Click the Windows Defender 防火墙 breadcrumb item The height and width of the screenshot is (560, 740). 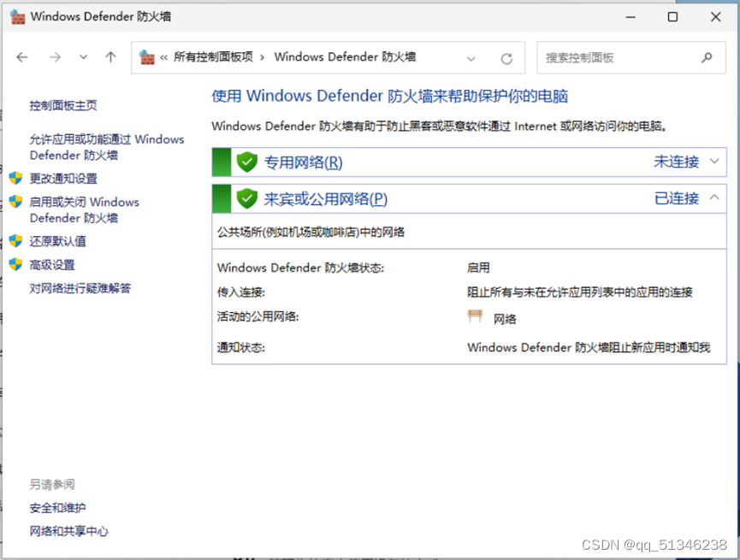[345, 57]
